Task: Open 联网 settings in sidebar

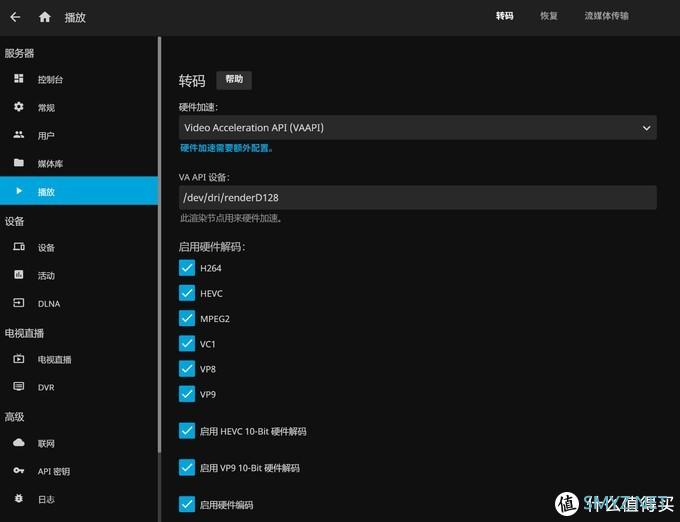Action: [79, 443]
